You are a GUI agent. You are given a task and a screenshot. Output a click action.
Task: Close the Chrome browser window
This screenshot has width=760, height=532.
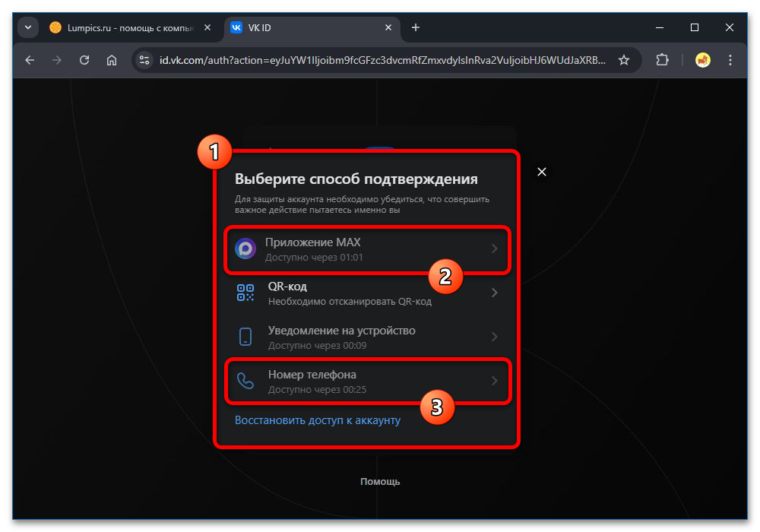pos(730,27)
